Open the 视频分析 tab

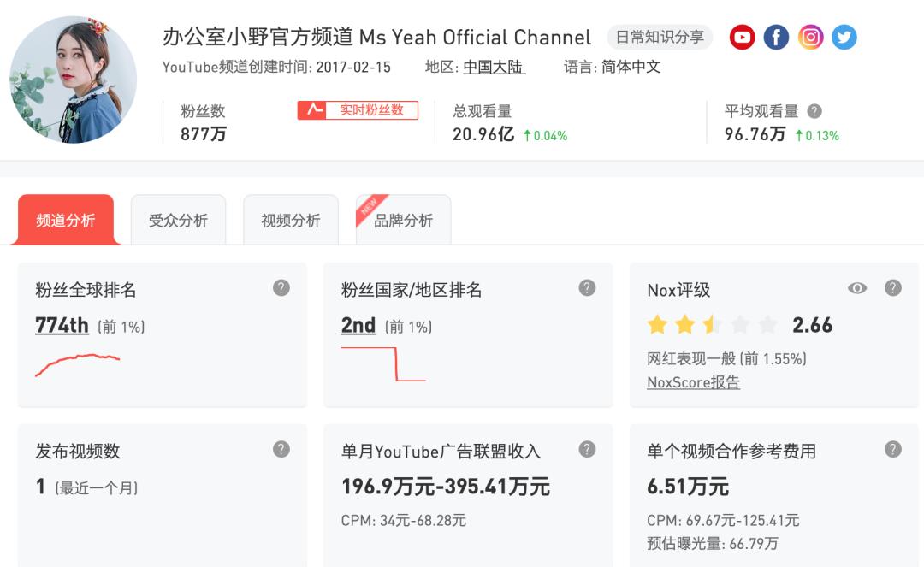[x=291, y=219]
